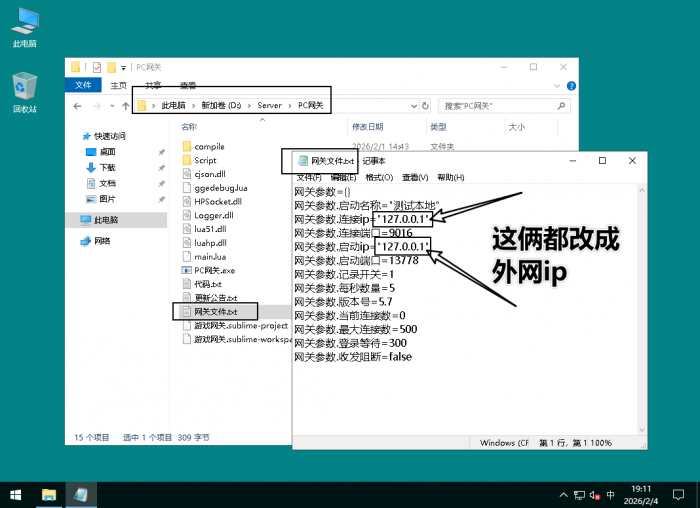Click the network icon in system tray

tap(579, 495)
